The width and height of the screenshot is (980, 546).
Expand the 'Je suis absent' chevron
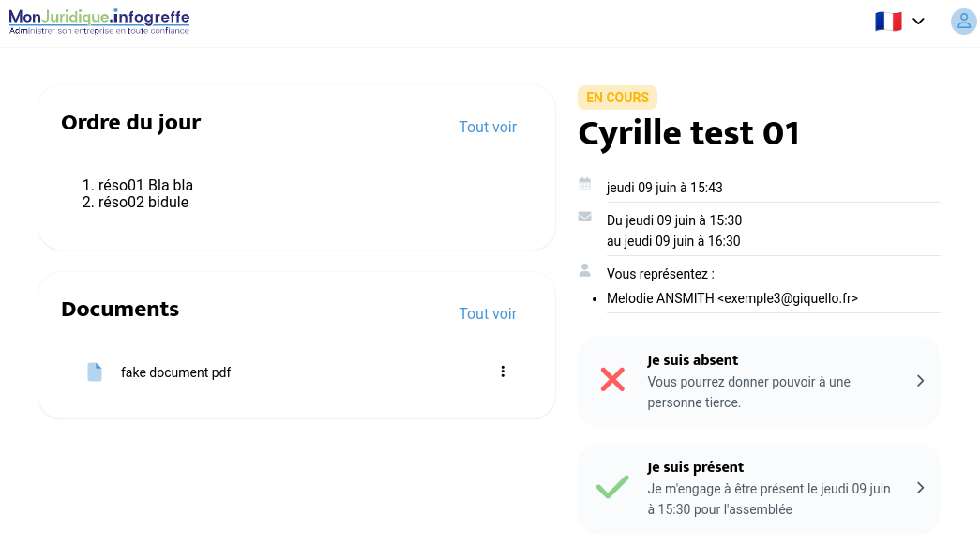[x=920, y=381]
